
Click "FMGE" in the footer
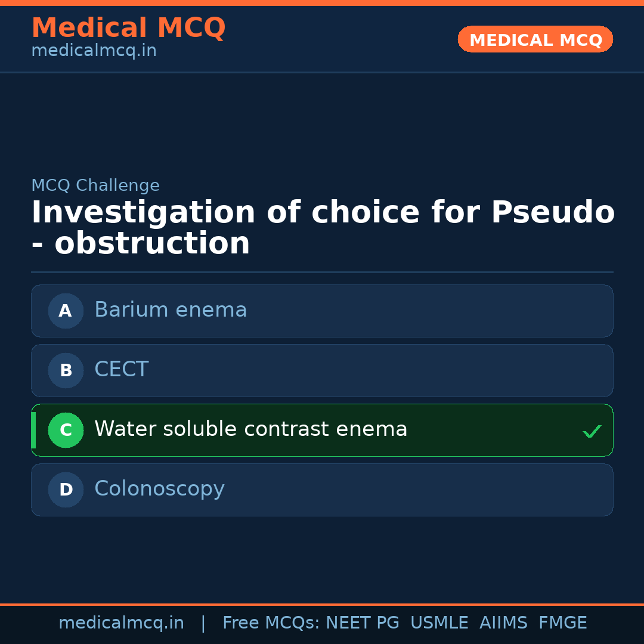coord(562,623)
